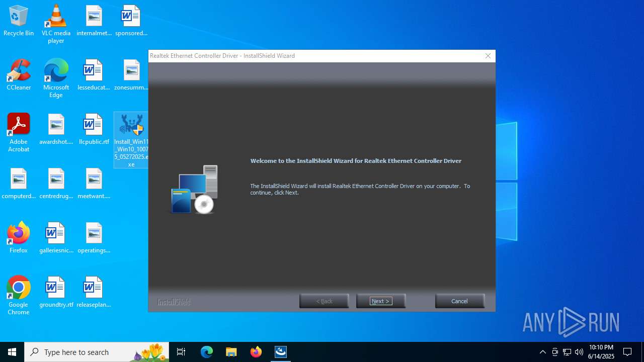The image size is (644, 362).
Task: Select the galleriesnic... Word document
Action: coord(56,238)
